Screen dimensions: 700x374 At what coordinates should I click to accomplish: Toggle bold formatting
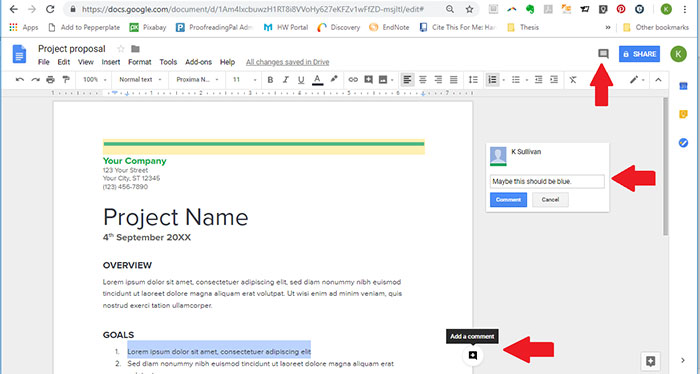click(x=270, y=80)
